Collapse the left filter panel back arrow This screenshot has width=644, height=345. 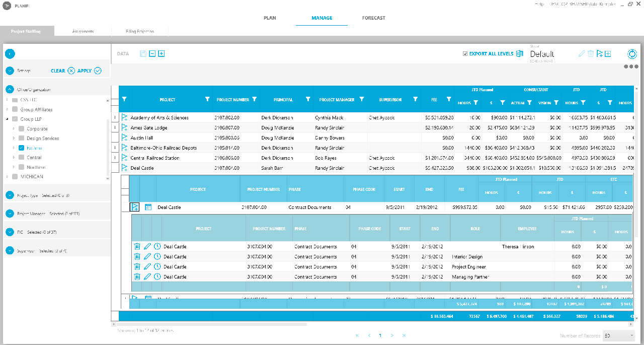click(x=10, y=53)
